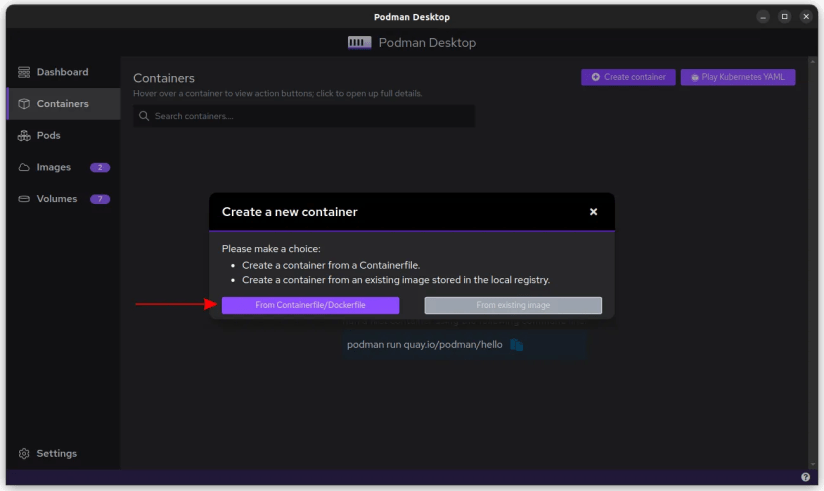The width and height of the screenshot is (824, 491).
Task: Go to the Pods section
Action: click(63, 136)
